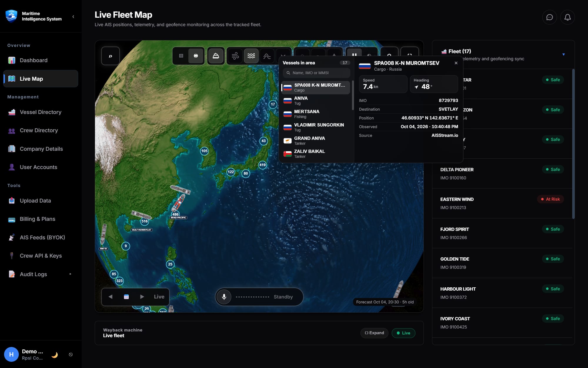Toggle the wind layer overlay
Image resolution: width=588 pixels, height=368 pixels.
pos(235,56)
